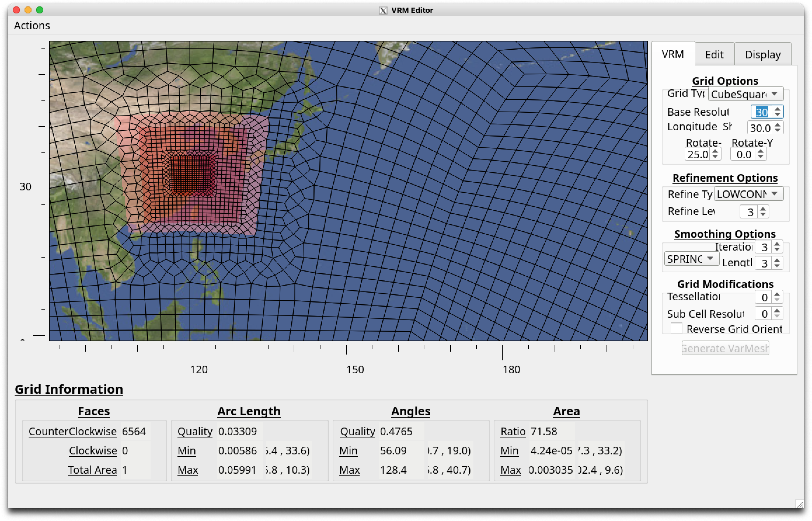Enable the Reverse Grid Orientation checkbox
This screenshot has height=521, width=812.
[x=676, y=329]
